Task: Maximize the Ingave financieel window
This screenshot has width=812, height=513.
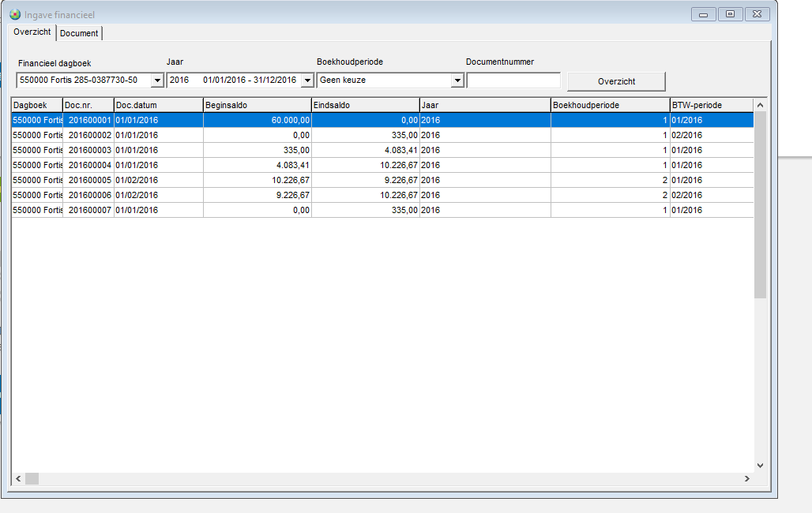Action: point(731,13)
